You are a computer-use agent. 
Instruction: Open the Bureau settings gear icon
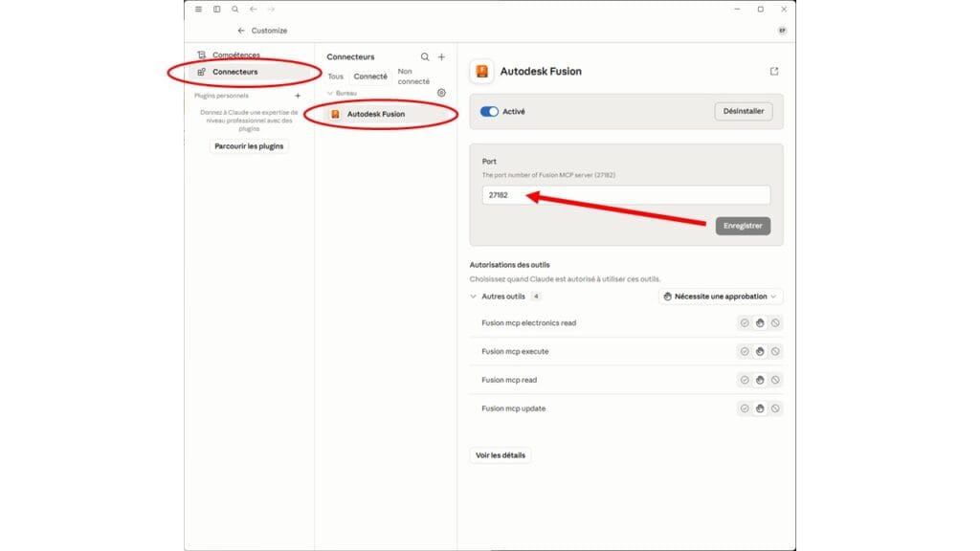[441, 93]
